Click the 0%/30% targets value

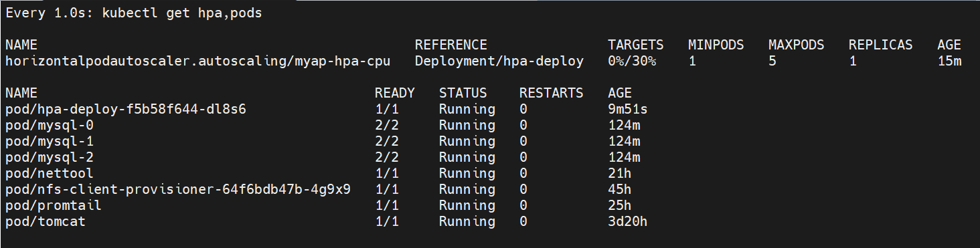632,61
